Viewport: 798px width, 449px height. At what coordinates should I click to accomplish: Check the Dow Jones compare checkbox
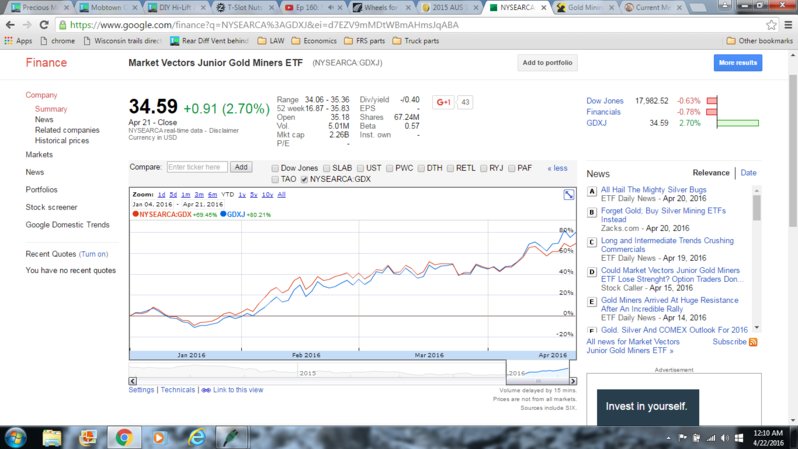(275, 168)
